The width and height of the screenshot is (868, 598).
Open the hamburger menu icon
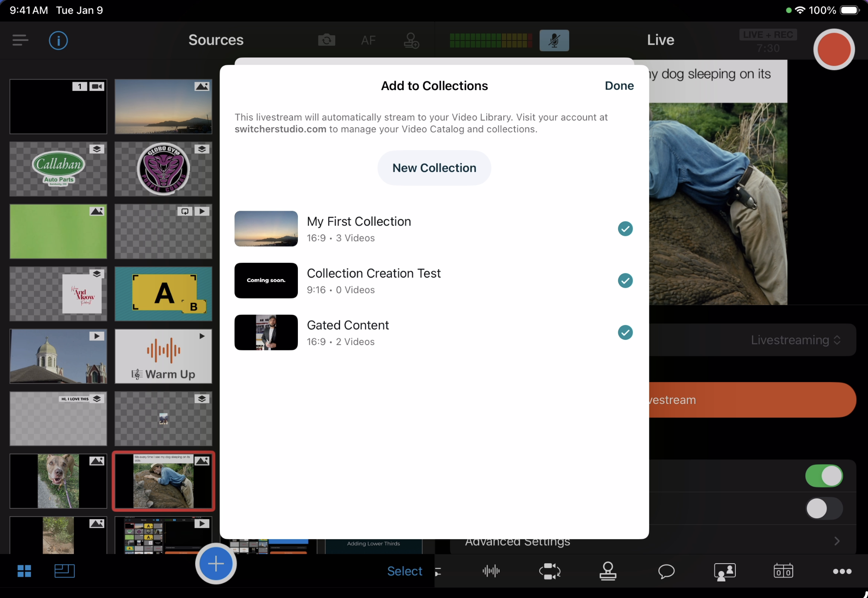20,40
